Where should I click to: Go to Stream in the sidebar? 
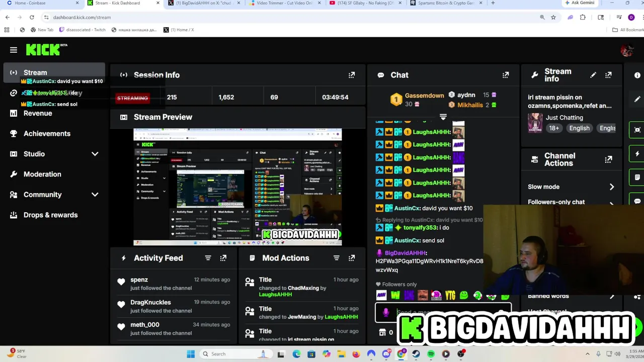pos(54,72)
